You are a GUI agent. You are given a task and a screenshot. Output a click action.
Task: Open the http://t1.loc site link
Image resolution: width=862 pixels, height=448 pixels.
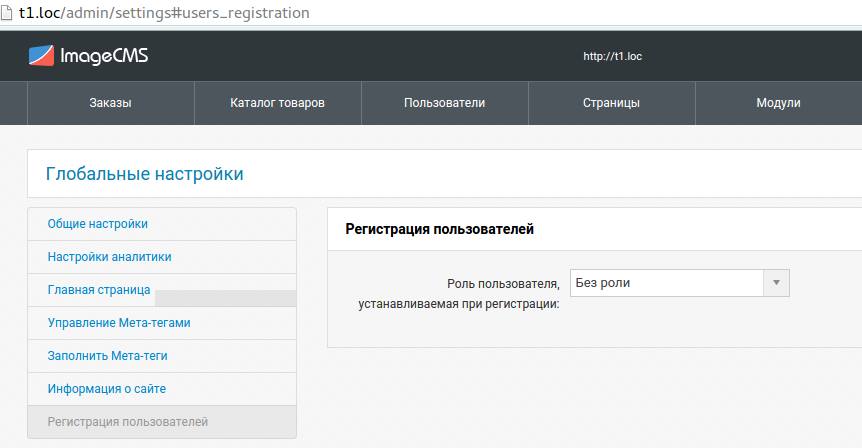coord(612,56)
